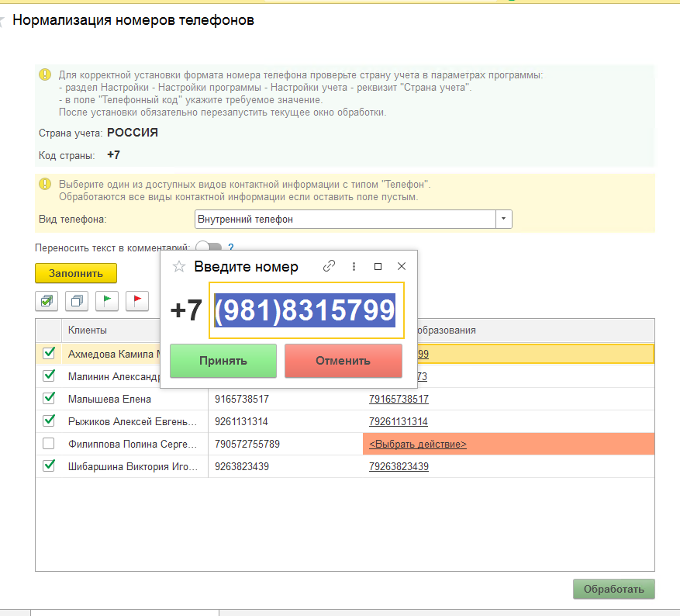Copy link using the chain icon in dialog

click(x=329, y=266)
